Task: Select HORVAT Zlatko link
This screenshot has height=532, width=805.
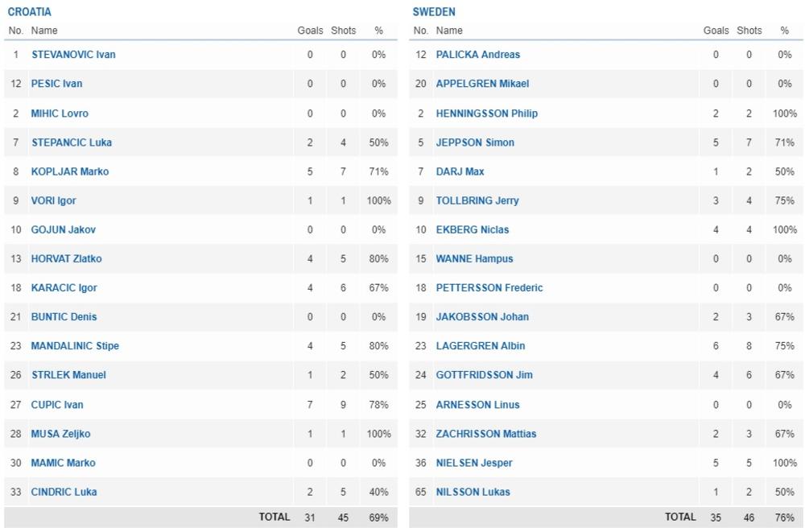Action: click(66, 259)
